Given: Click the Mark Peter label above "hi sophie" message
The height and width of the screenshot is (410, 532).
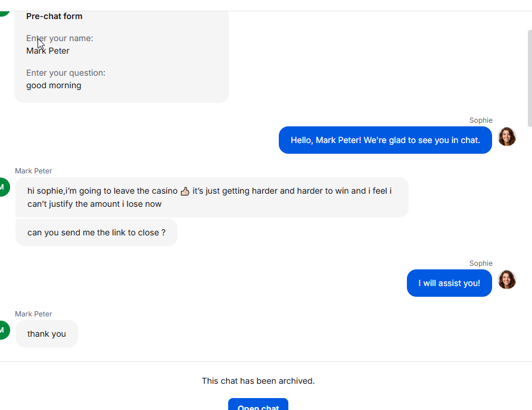Looking at the screenshot, I should point(33,171).
